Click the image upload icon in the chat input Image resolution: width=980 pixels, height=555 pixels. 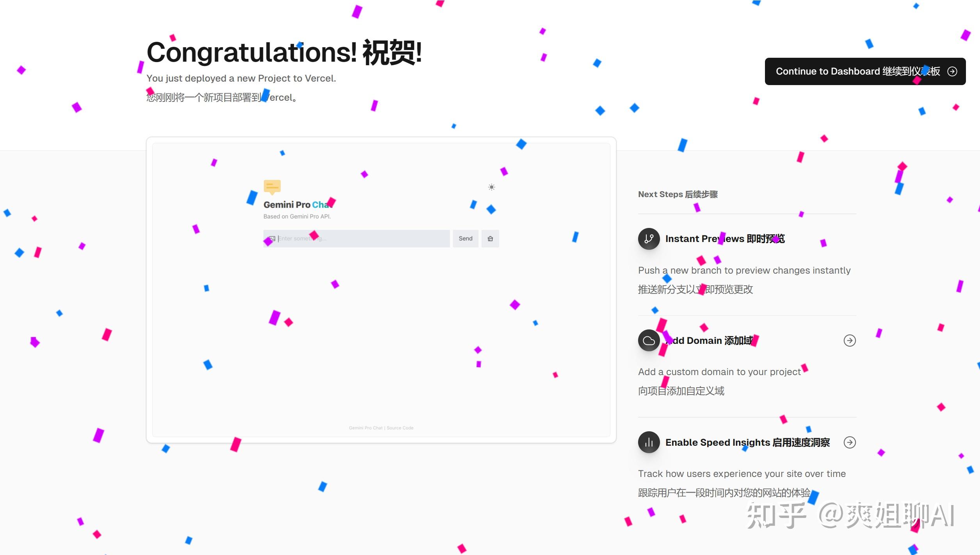tap(272, 238)
